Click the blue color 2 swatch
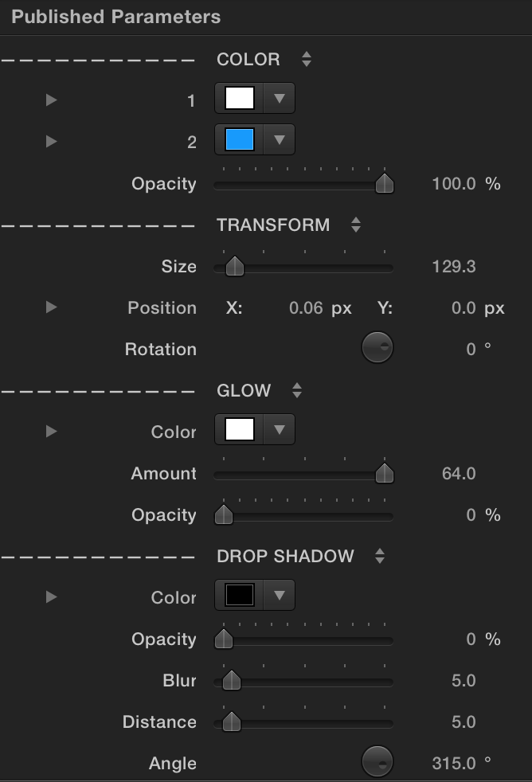 click(240, 139)
